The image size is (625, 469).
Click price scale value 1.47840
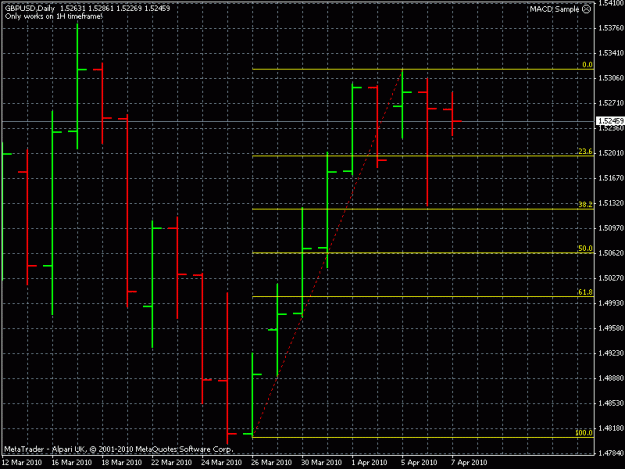click(611, 453)
